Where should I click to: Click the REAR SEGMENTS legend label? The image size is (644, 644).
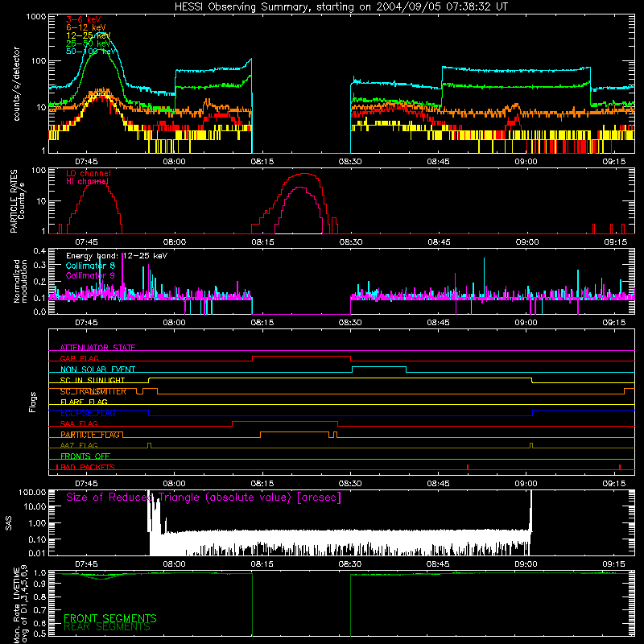107,627
